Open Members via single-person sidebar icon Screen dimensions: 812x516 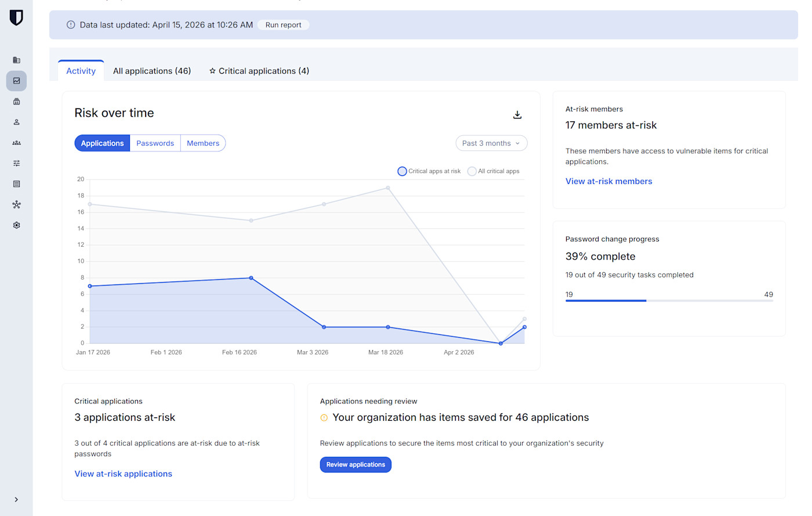point(16,122)
